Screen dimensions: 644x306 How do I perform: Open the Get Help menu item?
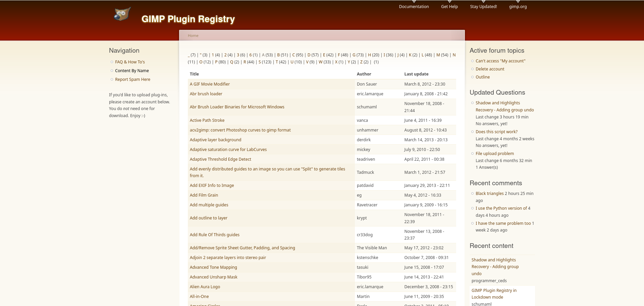[x=449, y=7]
